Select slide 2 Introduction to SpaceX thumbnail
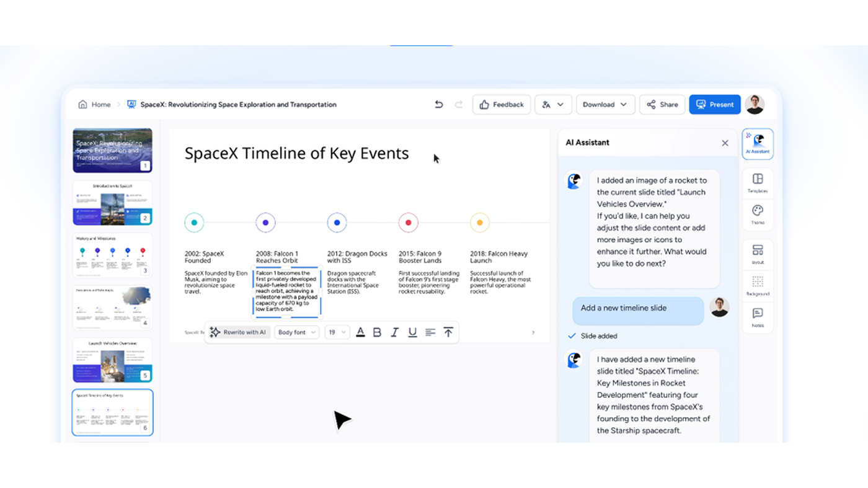Viewport: 868px width, 488px height. pyautogui.click(x=112, y=203)
